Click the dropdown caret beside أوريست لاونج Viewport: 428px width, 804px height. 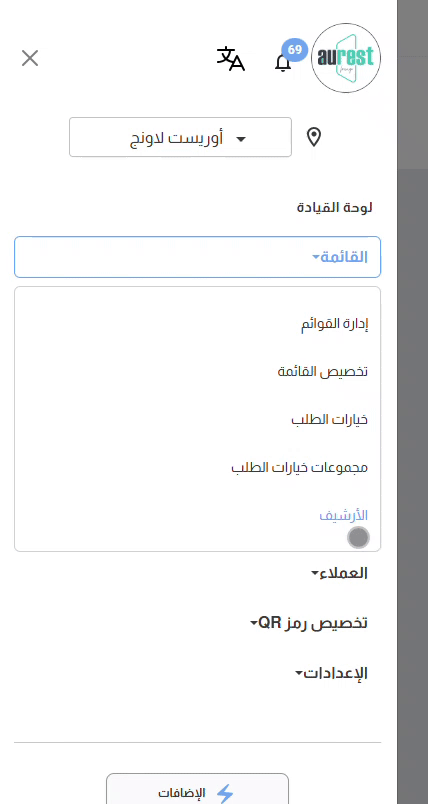click(240, 139)
